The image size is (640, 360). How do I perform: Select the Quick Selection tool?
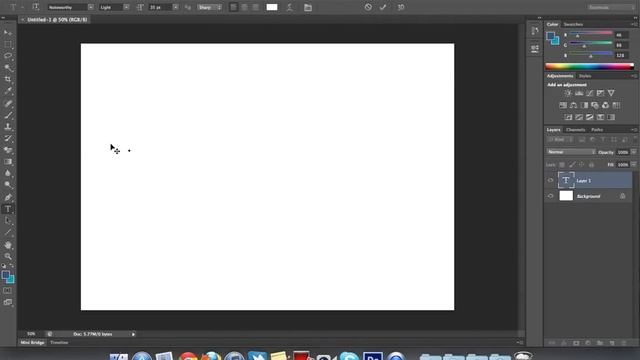coord(8,68)
